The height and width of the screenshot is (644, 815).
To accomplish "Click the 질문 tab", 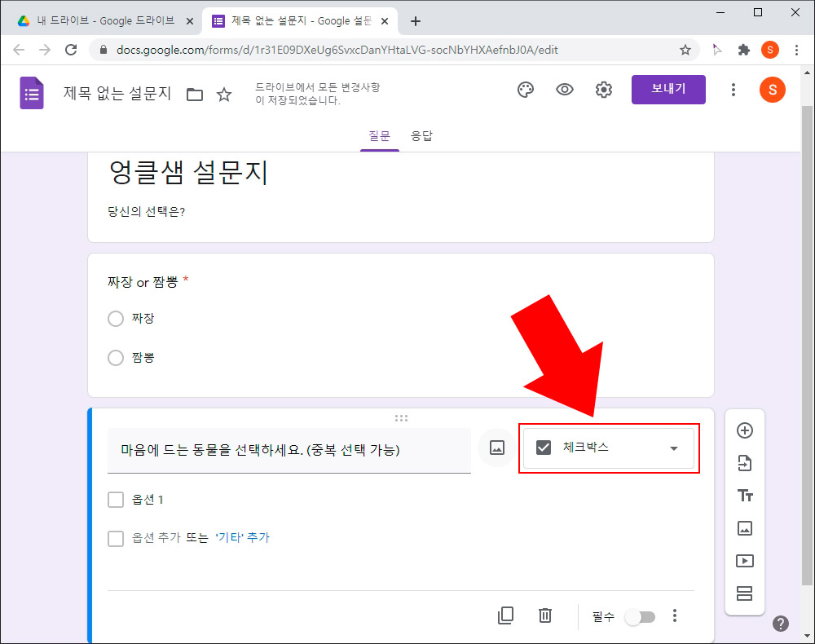I will (380, 136).
